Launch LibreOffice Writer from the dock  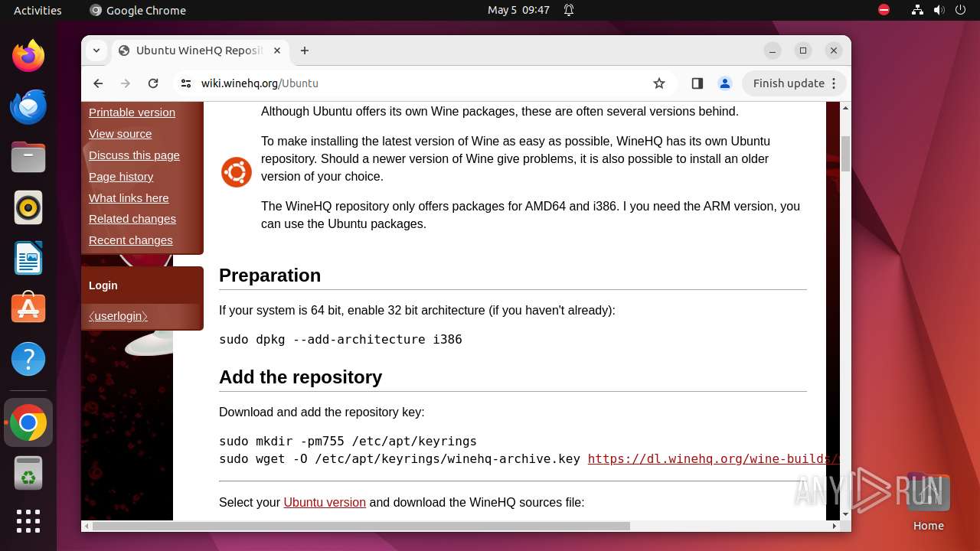pos(28,258)
